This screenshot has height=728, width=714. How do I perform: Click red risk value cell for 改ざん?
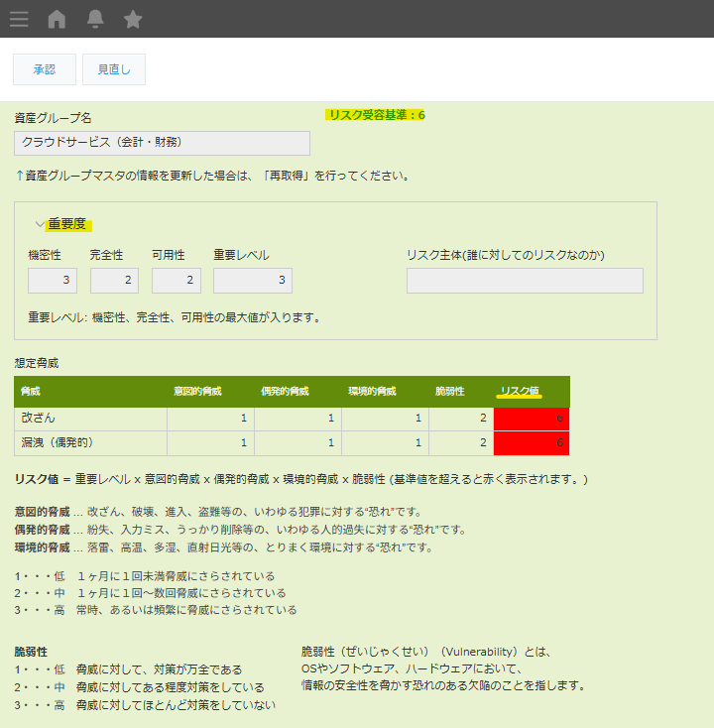(531, 418)
